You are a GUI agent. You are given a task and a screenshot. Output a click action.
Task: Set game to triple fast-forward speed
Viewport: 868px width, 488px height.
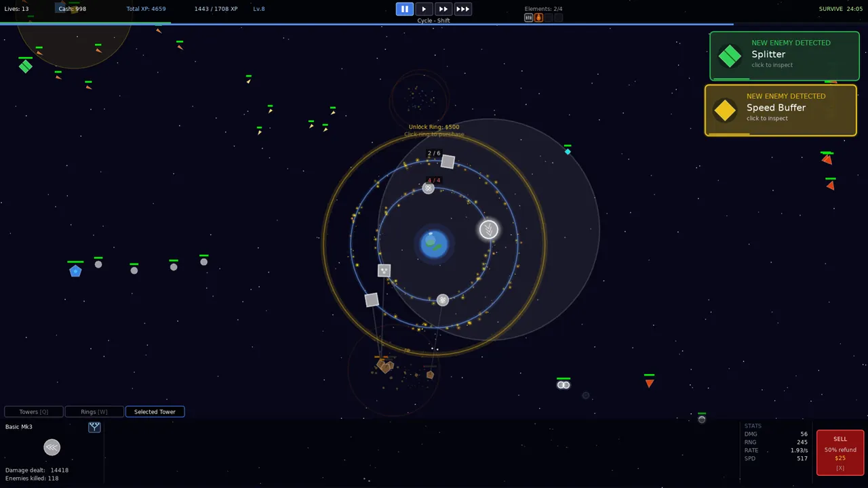pyautogui.click(x=462, y=9)
